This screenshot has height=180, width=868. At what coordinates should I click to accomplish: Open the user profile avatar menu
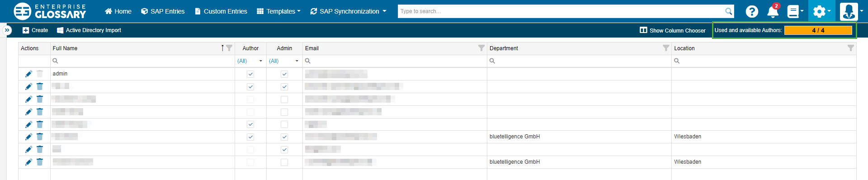[849, 11]
